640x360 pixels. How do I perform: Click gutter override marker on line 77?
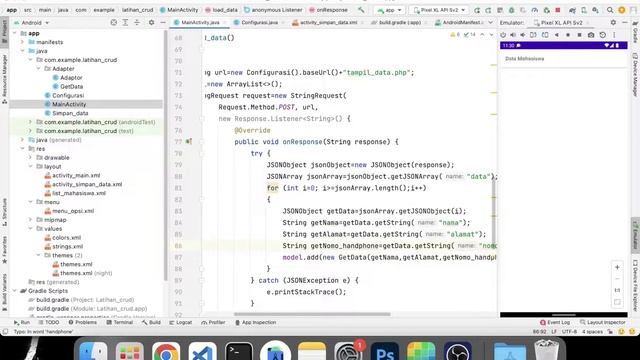(189, 142)
